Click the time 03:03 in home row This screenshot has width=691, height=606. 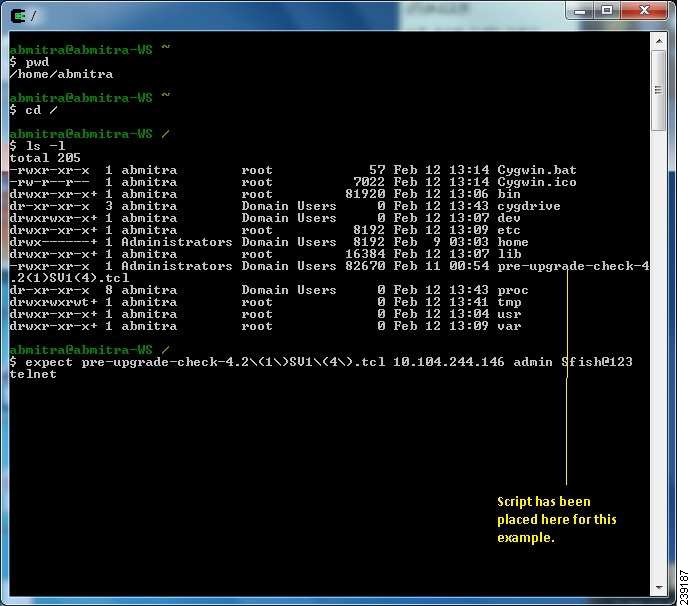click(x=469, y=242)
